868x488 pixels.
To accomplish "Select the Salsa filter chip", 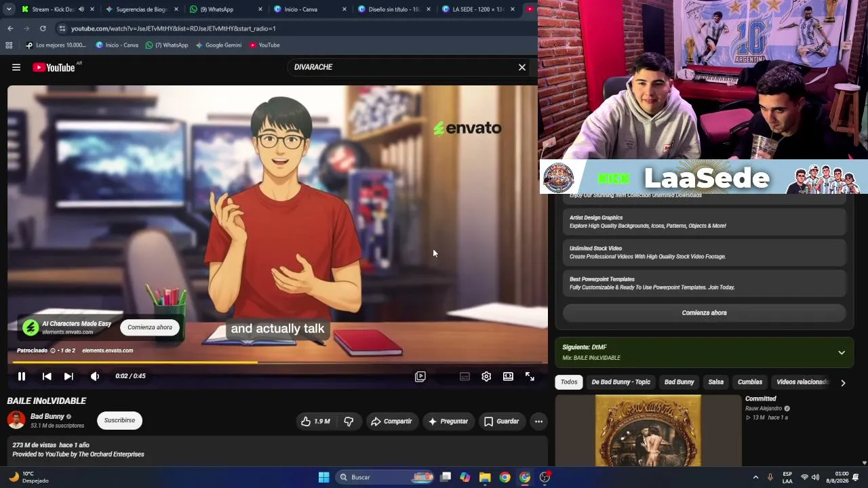I will 716,382.
